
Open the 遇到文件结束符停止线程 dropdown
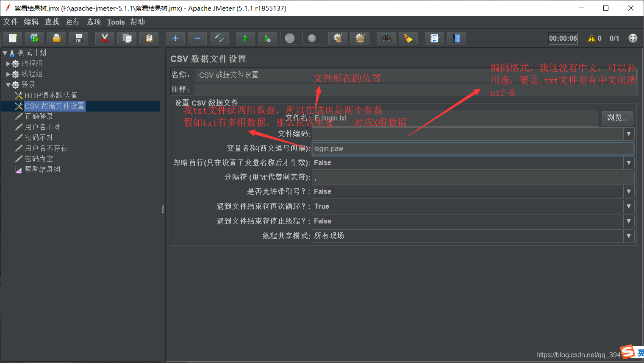(629, 221)
